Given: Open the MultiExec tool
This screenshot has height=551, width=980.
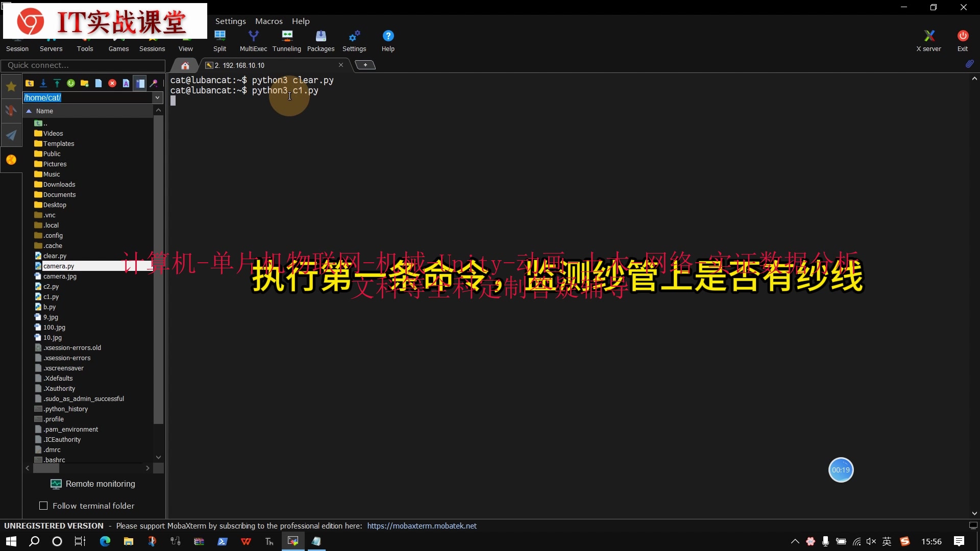Looking at the screenshot, I should click(253, 41).
